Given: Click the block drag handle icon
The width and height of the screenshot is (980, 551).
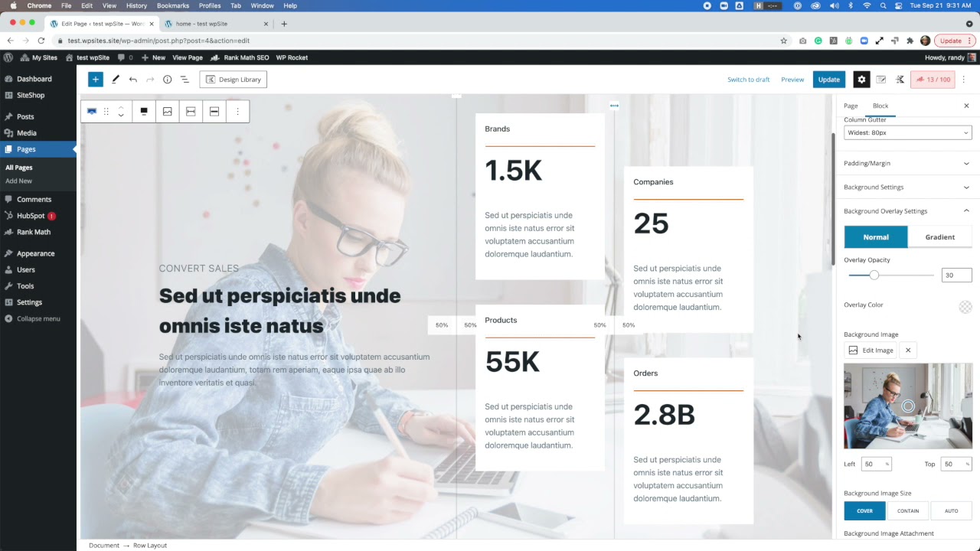Looking at the screenshot, I should (x=106, y=112).
